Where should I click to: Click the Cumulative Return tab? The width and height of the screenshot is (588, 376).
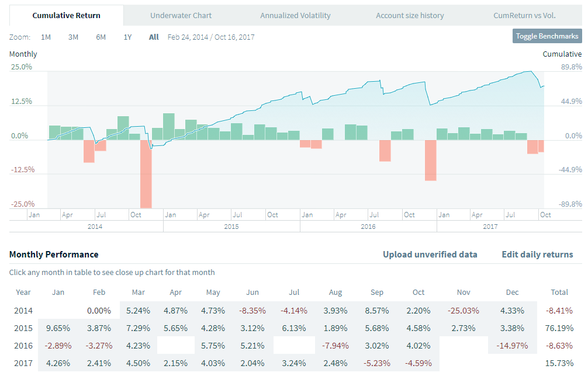(66, 15)
